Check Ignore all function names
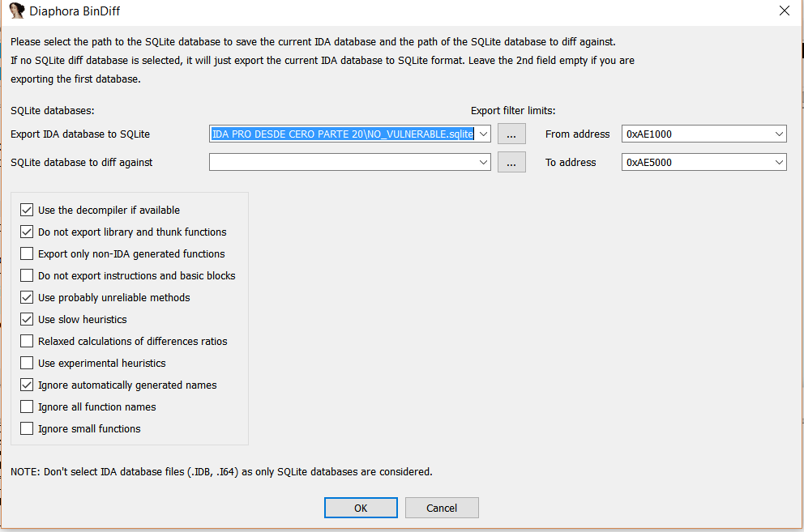804x532 pixels. click(27, 407)
